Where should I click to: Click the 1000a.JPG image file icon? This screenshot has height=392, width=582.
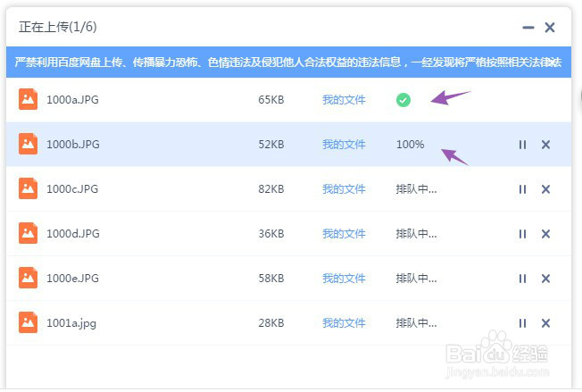(x=29, y=99)
